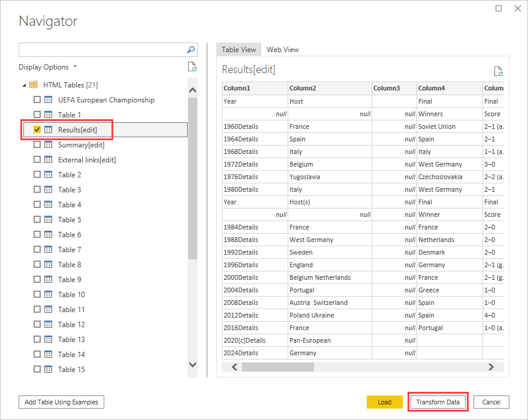
Task: Click the refresh preview icon beside Results[edit] heading
Action: click(499, 71)
